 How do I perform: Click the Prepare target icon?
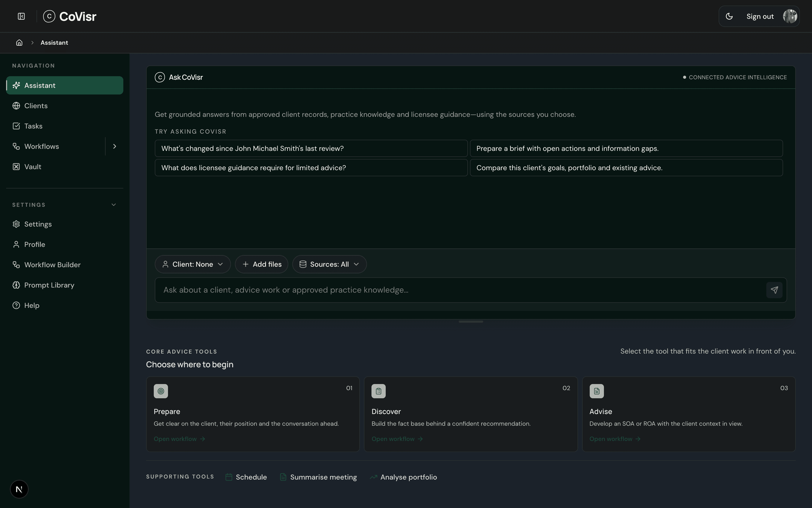pos(161,391)
